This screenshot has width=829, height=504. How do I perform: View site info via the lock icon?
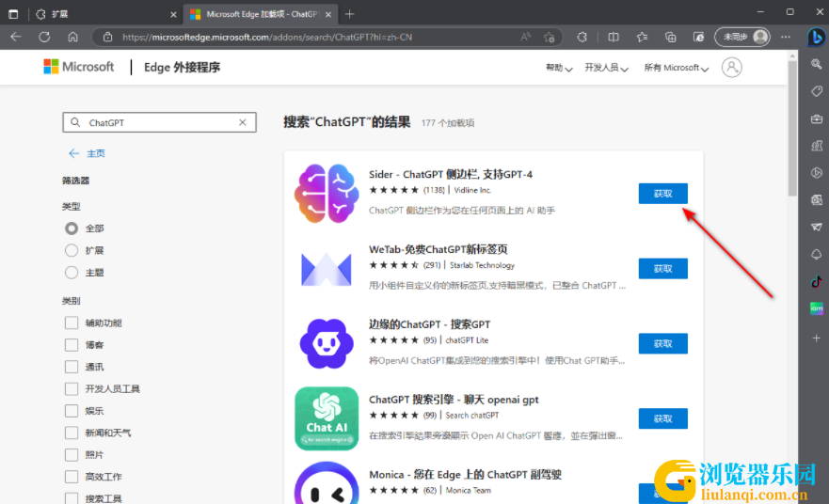(108, 37)
